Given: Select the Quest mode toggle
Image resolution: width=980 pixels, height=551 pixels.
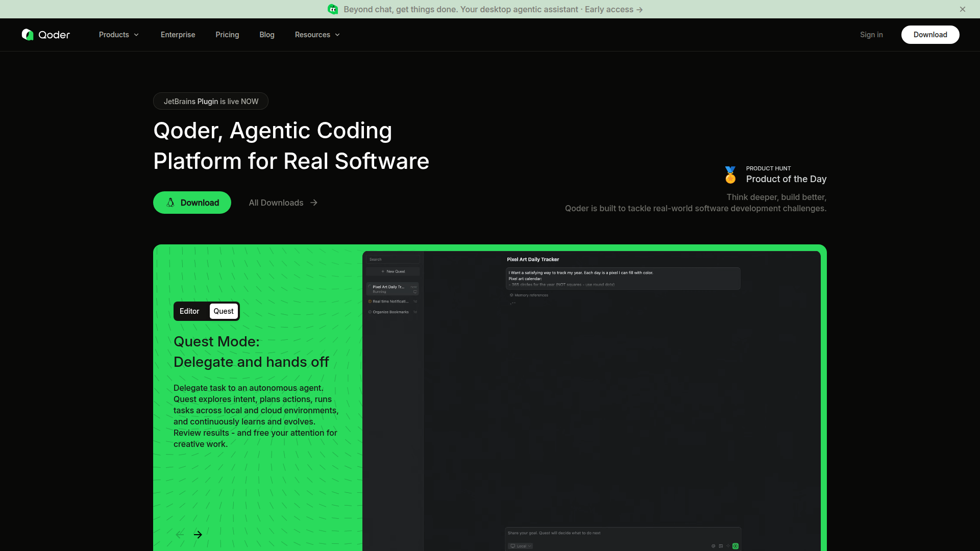Looking at the screenshot, I should click(224, 311).
